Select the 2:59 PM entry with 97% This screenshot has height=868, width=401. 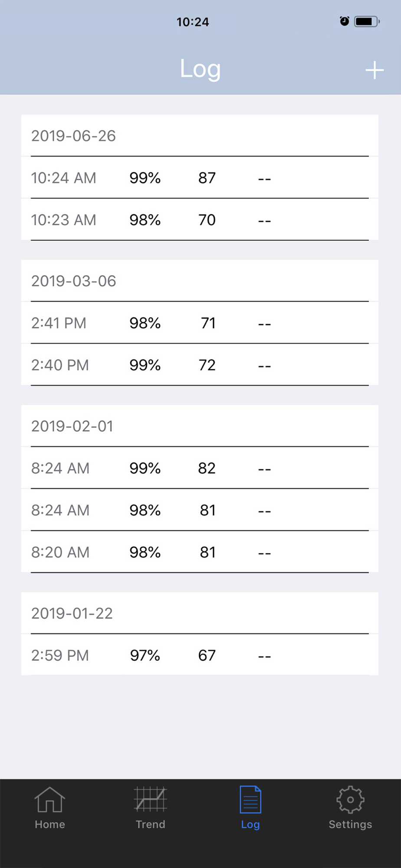[200, 655]
